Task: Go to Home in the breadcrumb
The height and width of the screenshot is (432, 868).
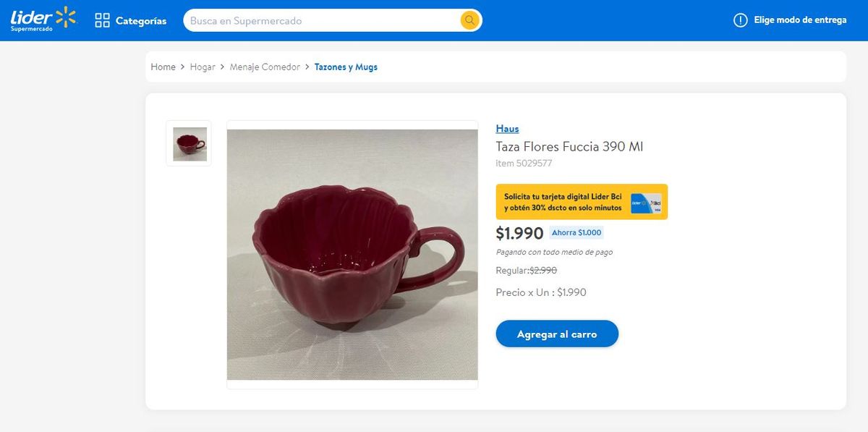Action: (x=163, y=67)
